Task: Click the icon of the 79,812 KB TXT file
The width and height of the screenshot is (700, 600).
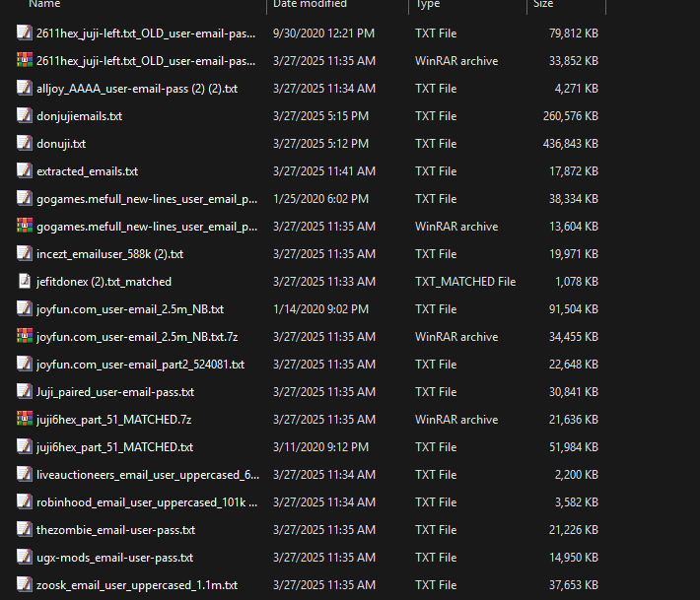Action: click(x=24, y=33)
